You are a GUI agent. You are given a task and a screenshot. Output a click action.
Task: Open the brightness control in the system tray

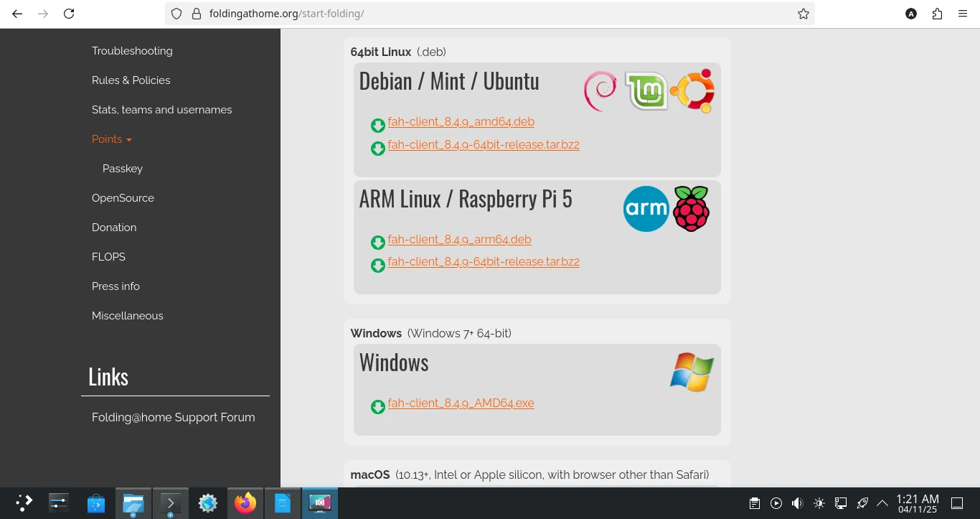coord(819,502)
